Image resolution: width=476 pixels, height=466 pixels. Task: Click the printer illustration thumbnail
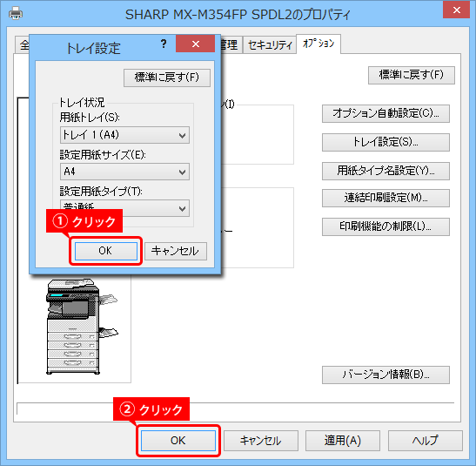(82, 327)
